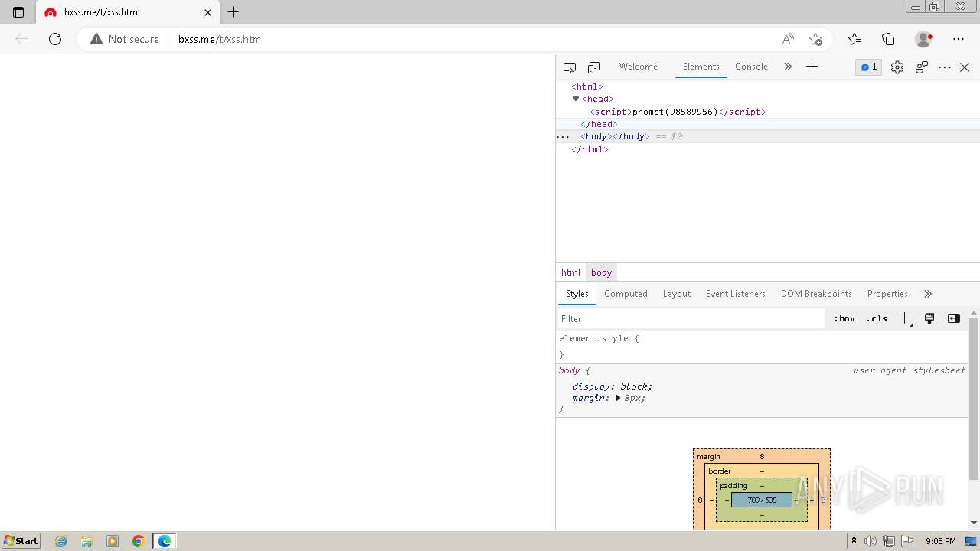Viewport: 980px width, 551px height.
Task: Close the DevTools panel
Action: pos(965,67)
